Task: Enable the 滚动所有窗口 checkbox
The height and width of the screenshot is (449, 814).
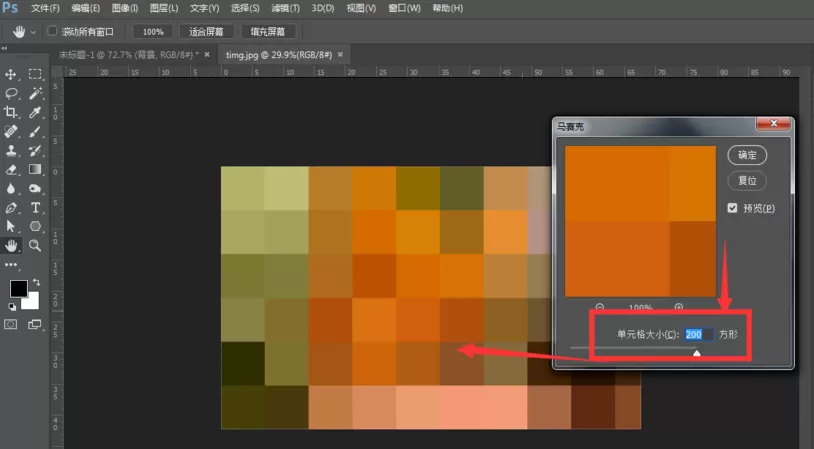Action: pyautogui.click(x=52, y=31)
